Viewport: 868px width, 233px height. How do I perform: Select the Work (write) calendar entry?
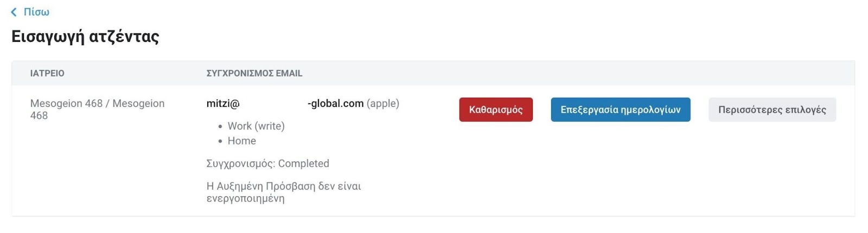tap(256, 126)
